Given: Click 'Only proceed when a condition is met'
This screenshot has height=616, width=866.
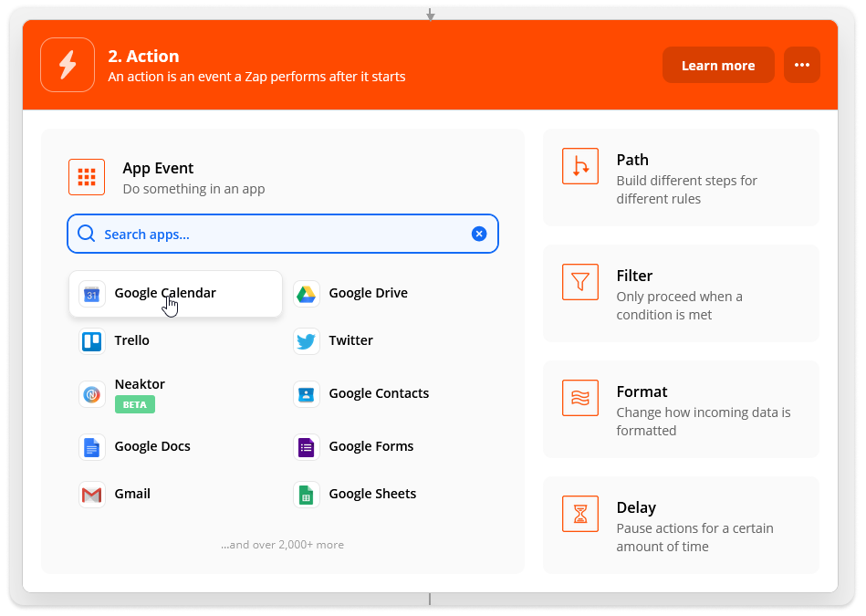Looking at the screenshot, I should pyautogui.click(x=679, y=306).
